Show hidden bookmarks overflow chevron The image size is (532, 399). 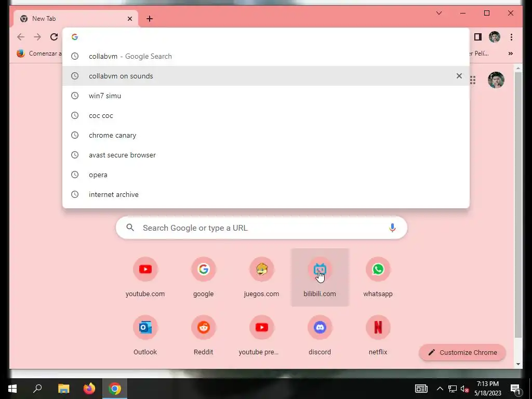(510, 54)
